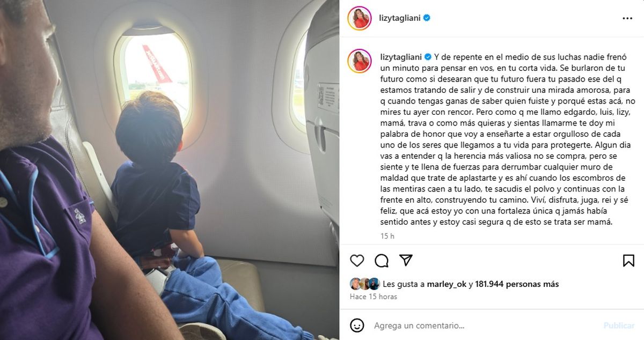Save the post with the bookmark icon
644x340 pixels.
click(x=628, y=261)
